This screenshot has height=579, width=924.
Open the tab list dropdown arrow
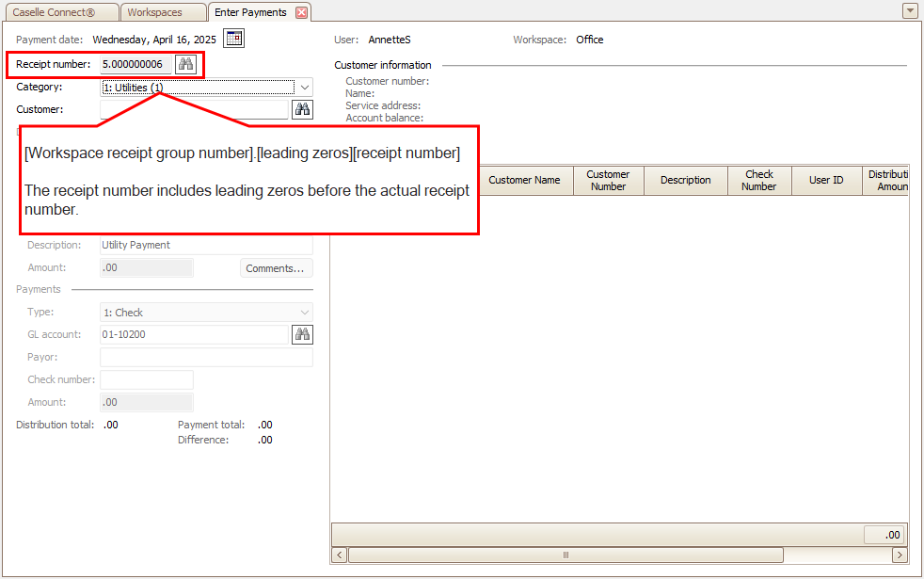coord(909,11)
